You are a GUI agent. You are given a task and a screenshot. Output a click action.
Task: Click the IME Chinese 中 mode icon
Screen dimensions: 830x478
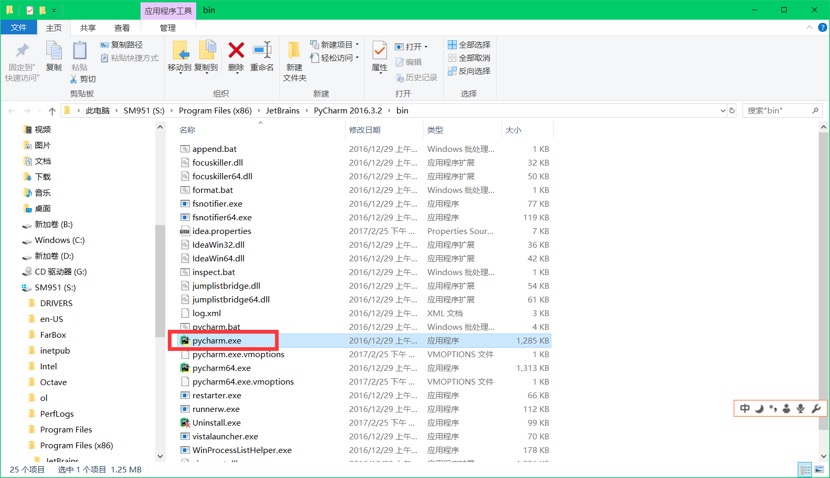click(745, 408)
